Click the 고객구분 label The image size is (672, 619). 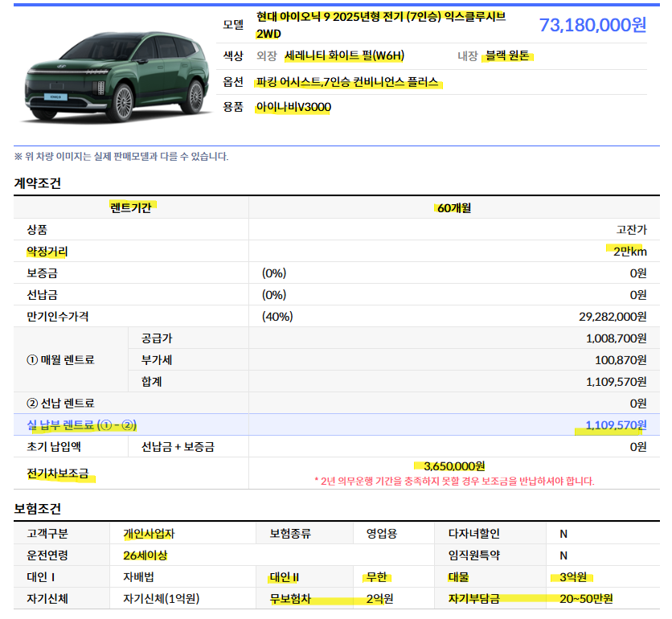tap(47, 534)
